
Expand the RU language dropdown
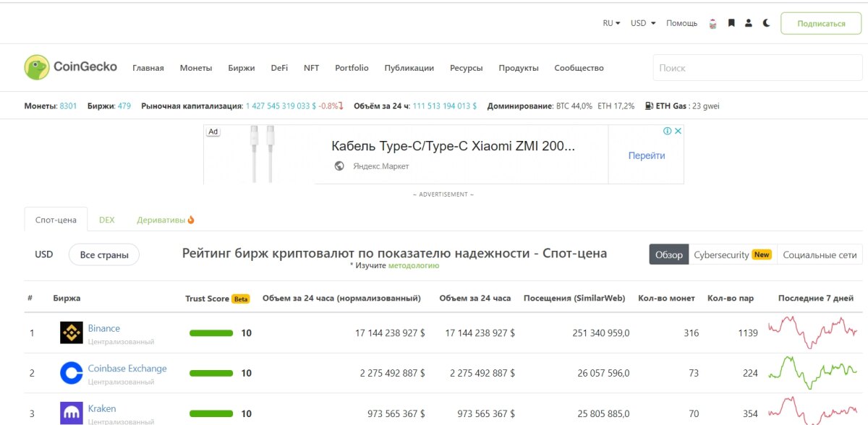pyautogui.click(x=611, y=23)
